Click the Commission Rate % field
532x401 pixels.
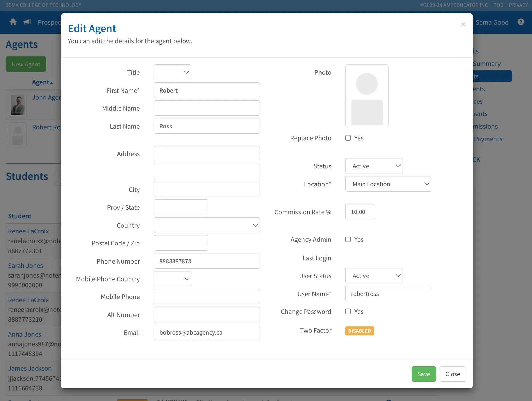coord(360,212)
